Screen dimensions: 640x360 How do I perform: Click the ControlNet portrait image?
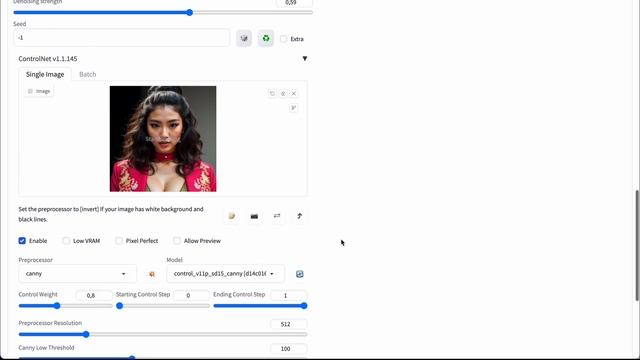click(163, 139)
